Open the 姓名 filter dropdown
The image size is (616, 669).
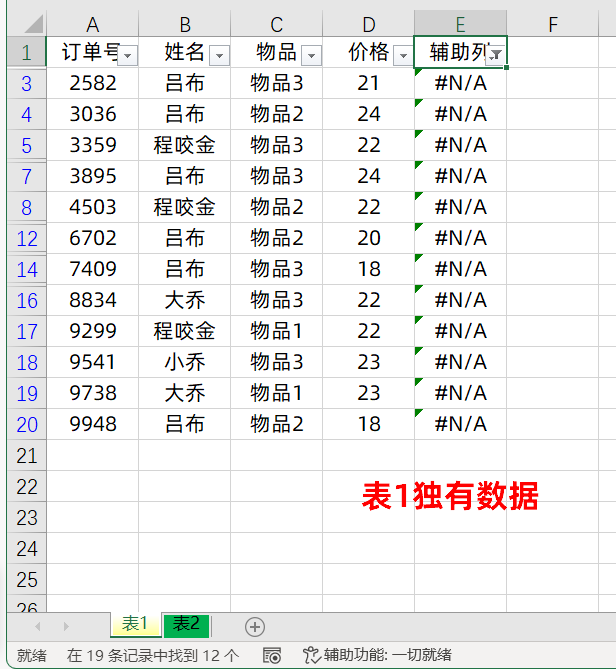[219, 56]
